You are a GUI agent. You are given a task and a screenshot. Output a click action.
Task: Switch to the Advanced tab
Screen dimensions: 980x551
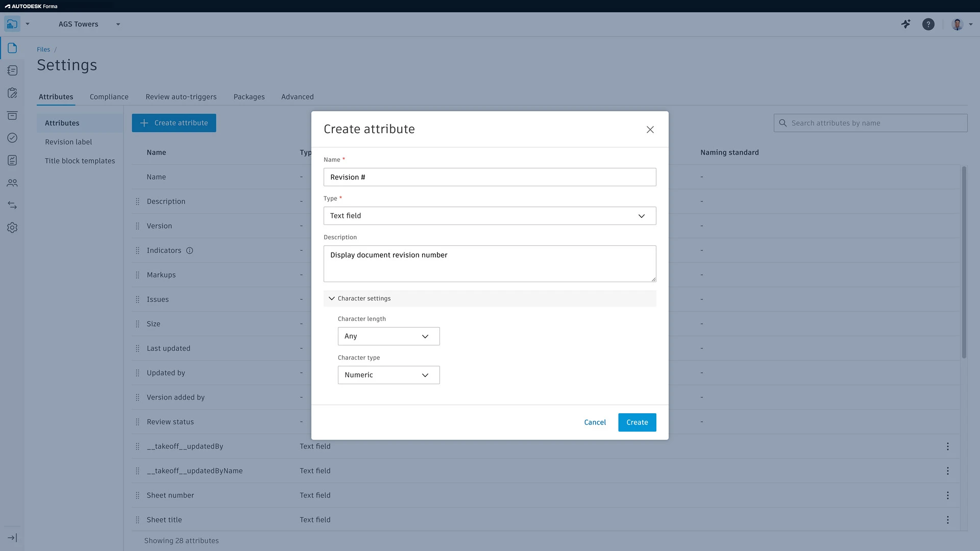pos(298,97)
